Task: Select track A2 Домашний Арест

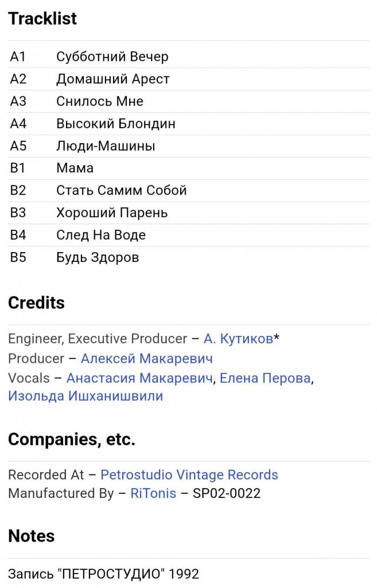Action: pyautogui.click(x=188, y=79)
